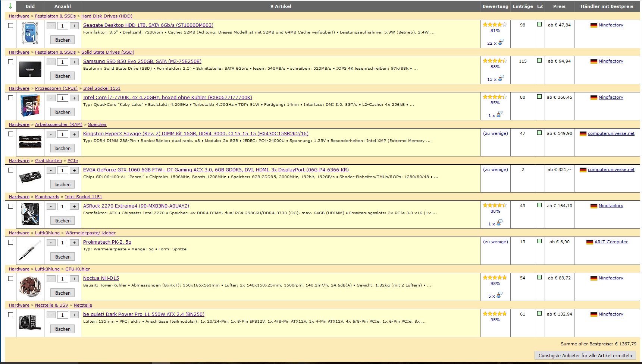Click the German flag in the Noctua NH-D15 row
This screenshot has width=642, height=364.
point(594,278)
